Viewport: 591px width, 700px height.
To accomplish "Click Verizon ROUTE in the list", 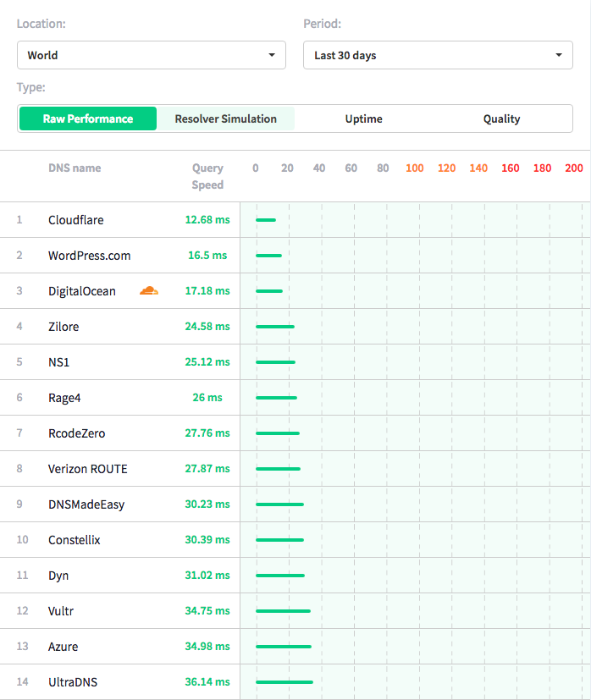I will point(88,469).
